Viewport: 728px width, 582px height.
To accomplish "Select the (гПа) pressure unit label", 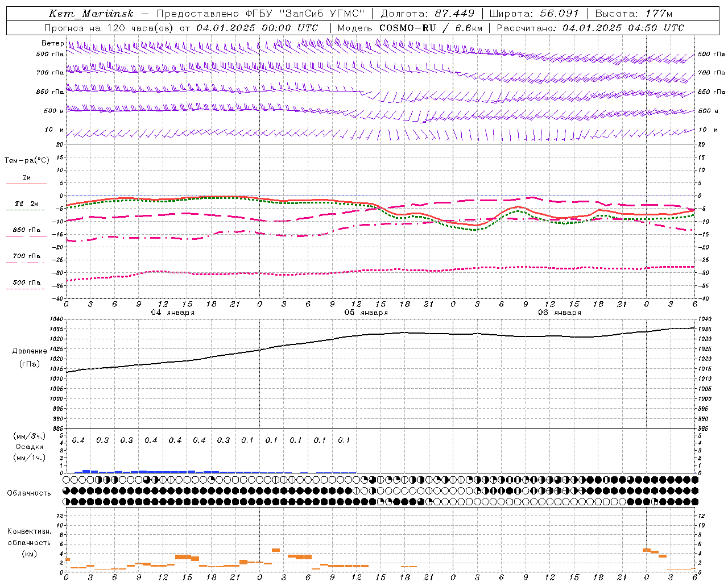I will coord(29,364).
